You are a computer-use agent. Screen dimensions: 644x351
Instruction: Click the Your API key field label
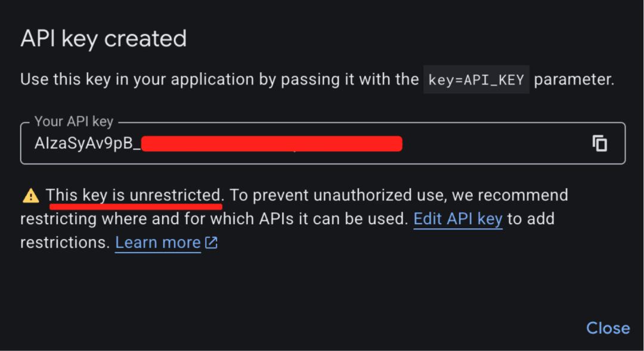point(73,122)
